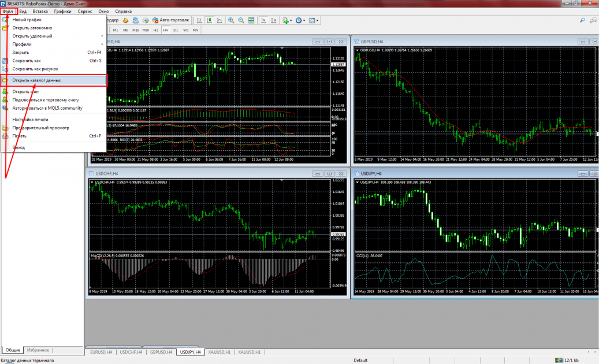Switch timeframe to M15

coord(135,30)
